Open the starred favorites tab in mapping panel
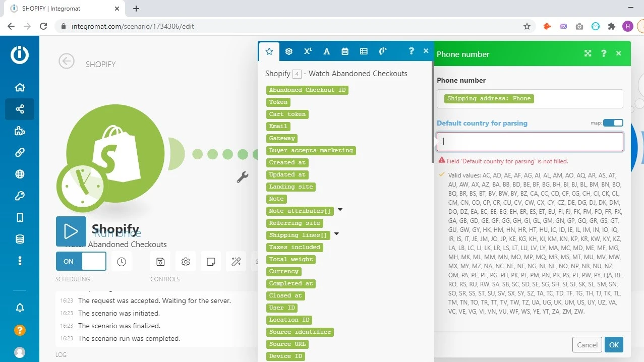The image size is (644, 362). (x=269, y=51)
